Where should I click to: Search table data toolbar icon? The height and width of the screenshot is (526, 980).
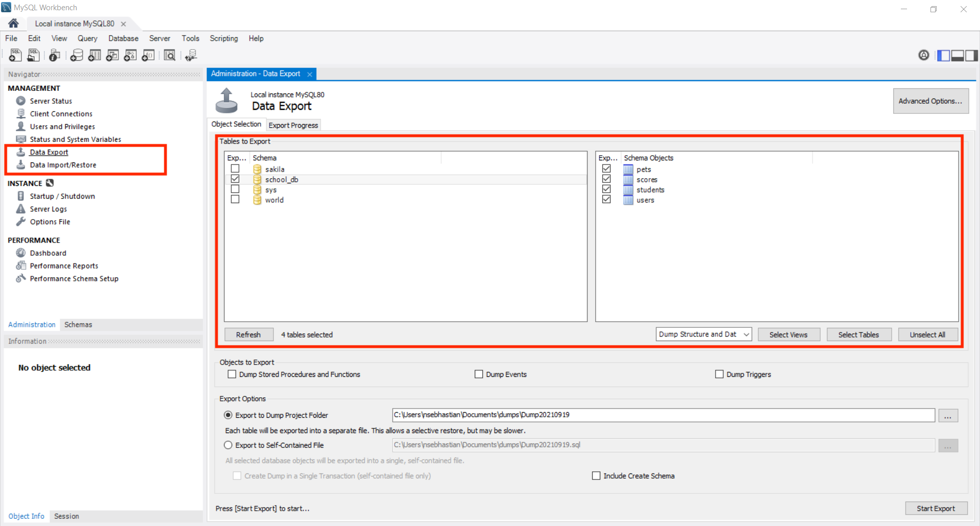[169, 55]
